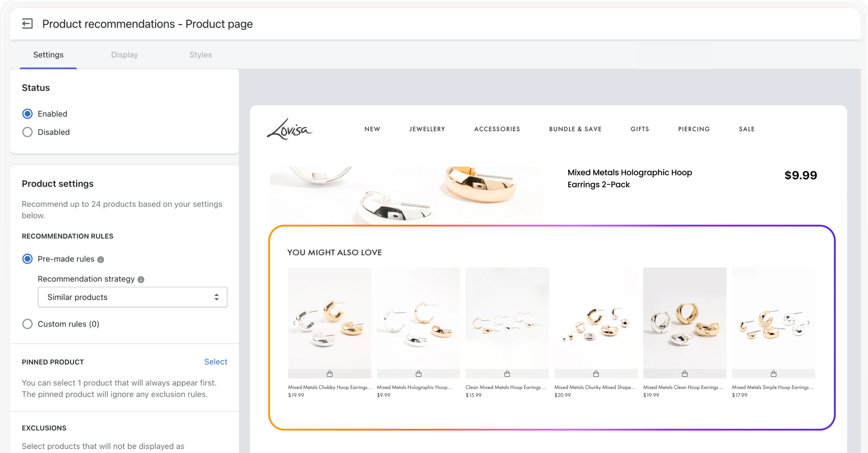The image size is (868, 453).
Task: Open Mixed Metals Clean Hoop Earrings thumbnail
Action: 684,318
